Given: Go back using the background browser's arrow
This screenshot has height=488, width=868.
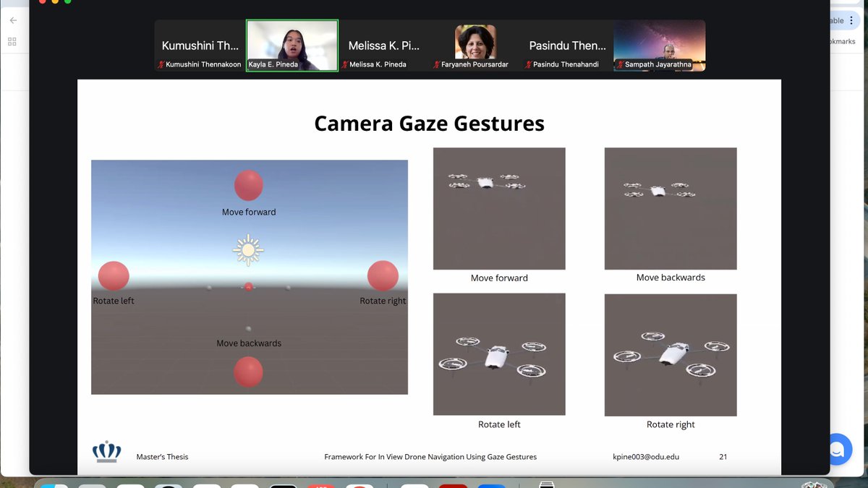Looking at the screenshot, I should pyautogui.click(x=13, y=20).
